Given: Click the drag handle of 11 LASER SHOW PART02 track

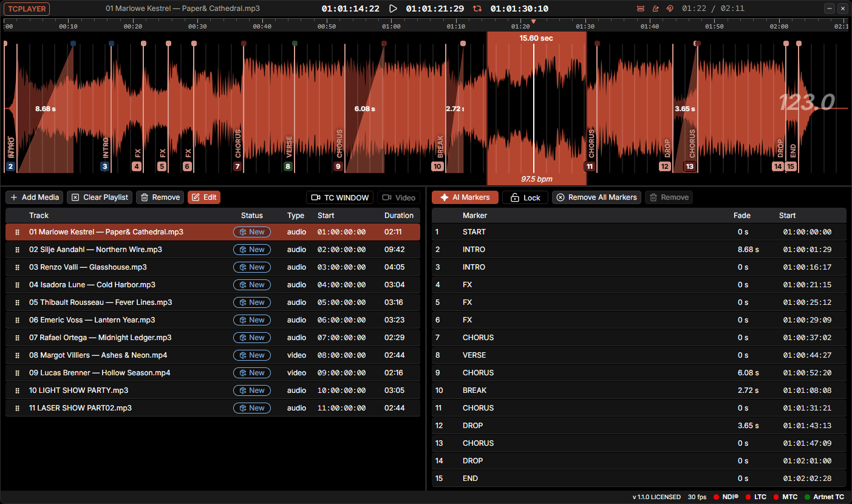Looking at the screenshot, I should click(17, 408).
